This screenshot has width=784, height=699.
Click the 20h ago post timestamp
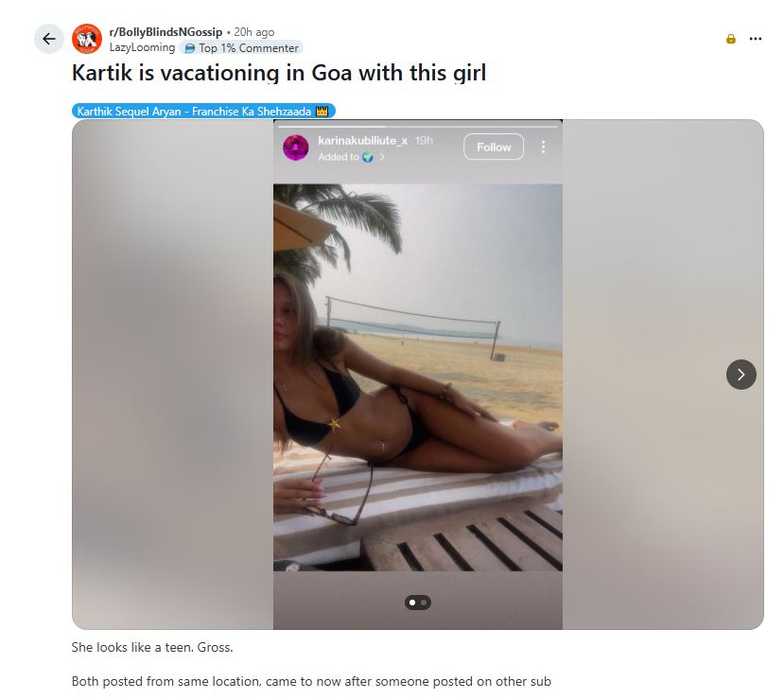(x=254, y=32)
